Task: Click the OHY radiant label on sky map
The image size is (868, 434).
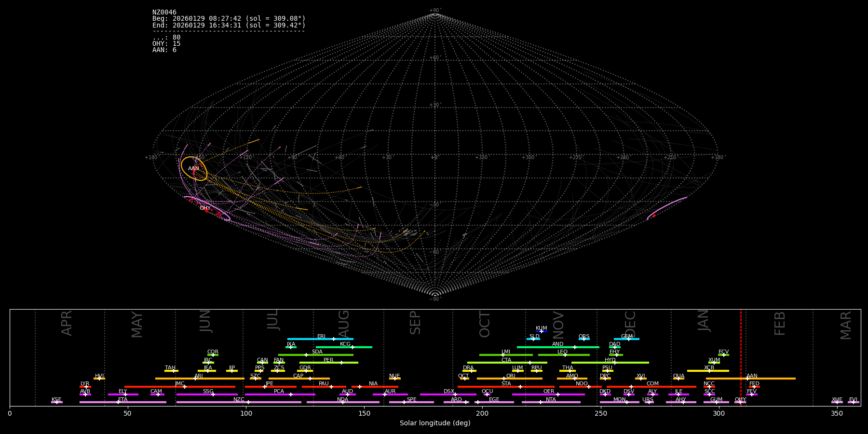Action: (x=205, y=208)
